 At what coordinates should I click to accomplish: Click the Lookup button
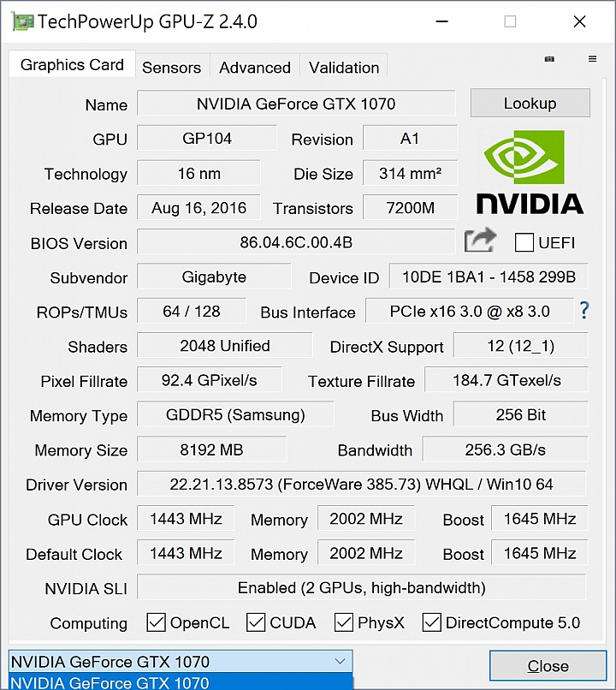coord(530,103)
